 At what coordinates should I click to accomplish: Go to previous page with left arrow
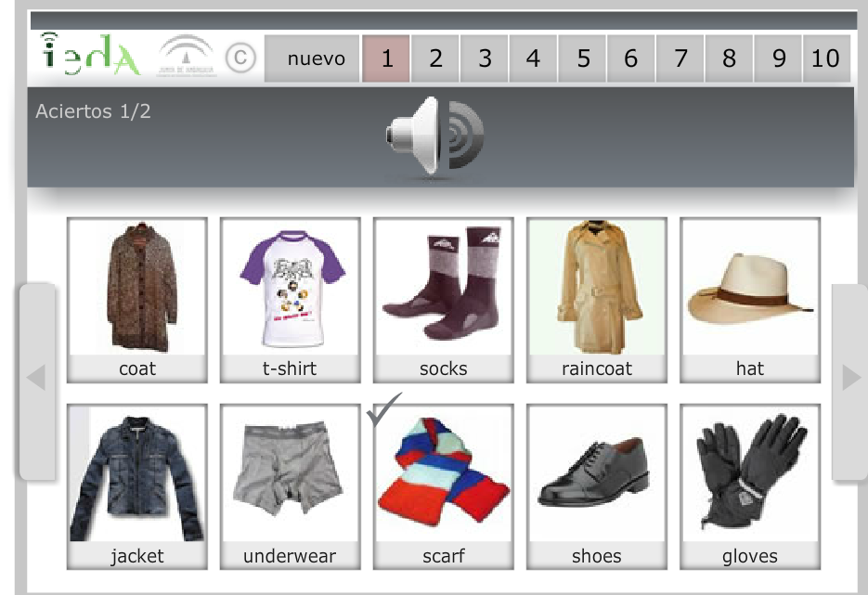click(37, 382)
